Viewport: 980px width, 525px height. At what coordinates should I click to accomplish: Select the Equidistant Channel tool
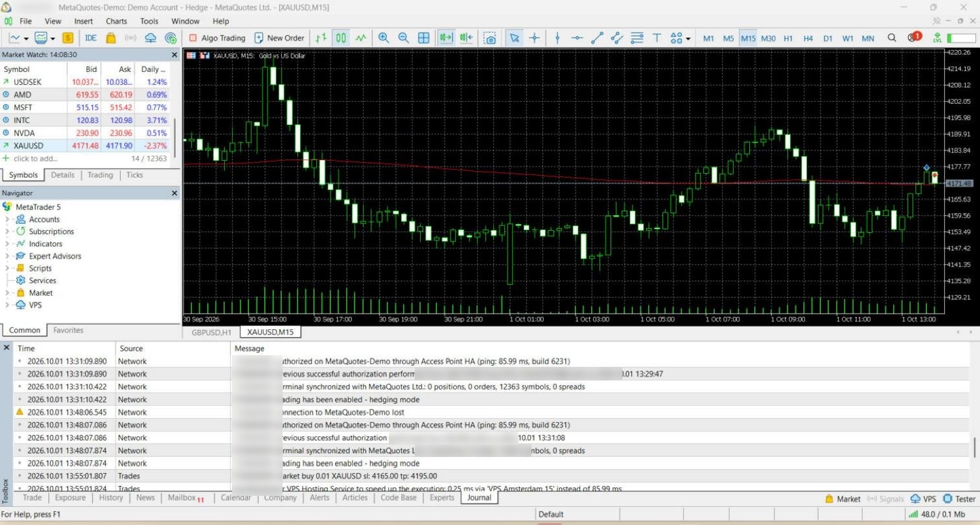(617, 38)
